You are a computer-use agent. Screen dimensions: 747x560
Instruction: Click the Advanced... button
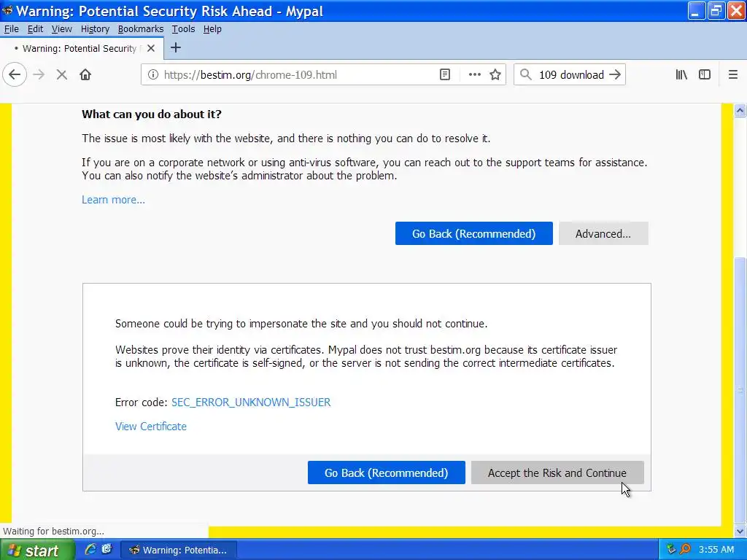coord(603,233)
